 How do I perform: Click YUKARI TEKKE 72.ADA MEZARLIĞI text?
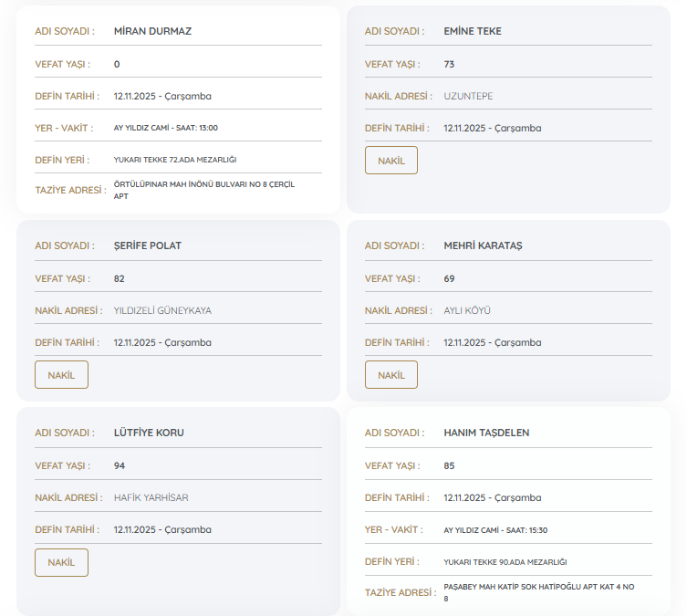tap(175, 160)
